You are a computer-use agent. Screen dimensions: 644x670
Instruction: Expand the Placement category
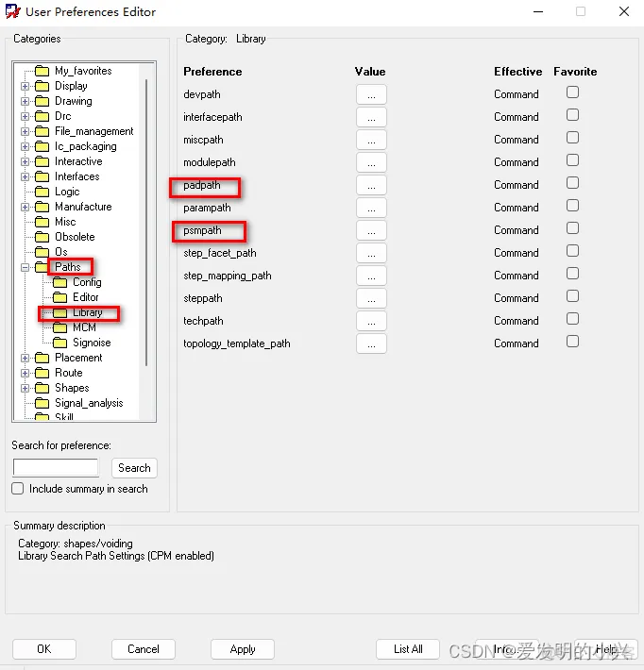point(25,358)
